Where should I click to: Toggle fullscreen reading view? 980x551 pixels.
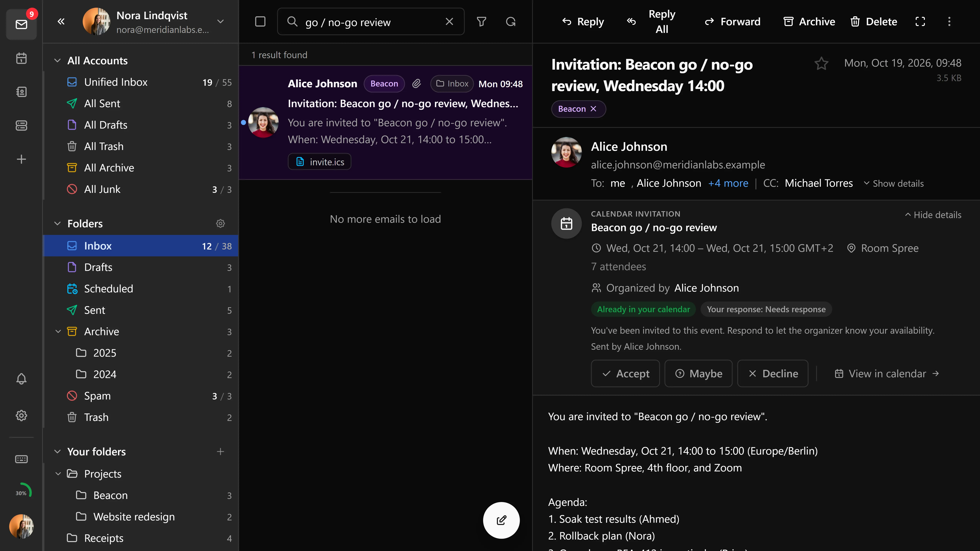(x=920, y=22)
